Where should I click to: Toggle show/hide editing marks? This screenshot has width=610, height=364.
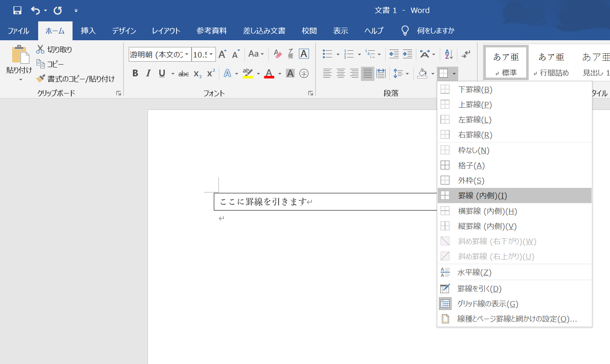pos(466,54)
